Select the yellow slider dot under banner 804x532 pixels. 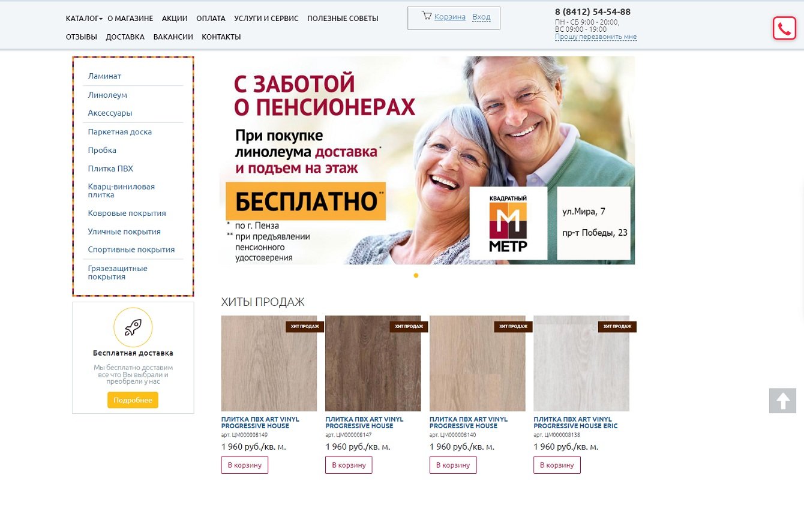pos(416,276)
